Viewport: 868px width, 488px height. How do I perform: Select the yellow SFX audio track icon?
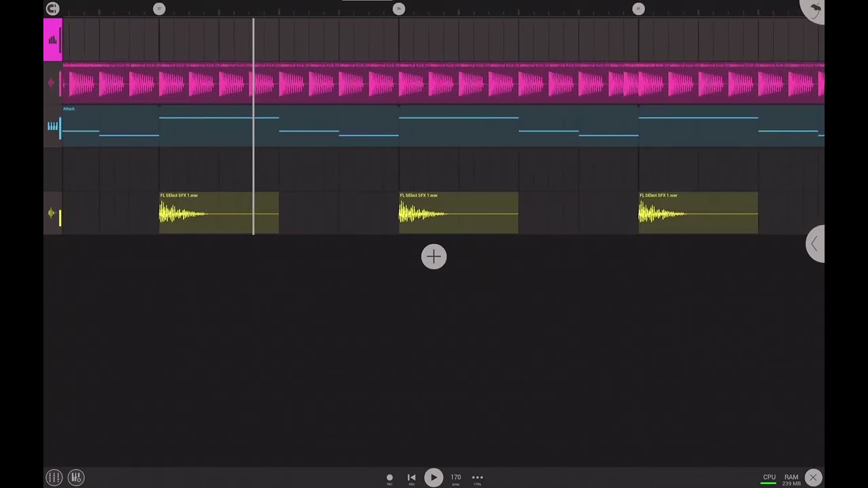[x=52, y=213]
